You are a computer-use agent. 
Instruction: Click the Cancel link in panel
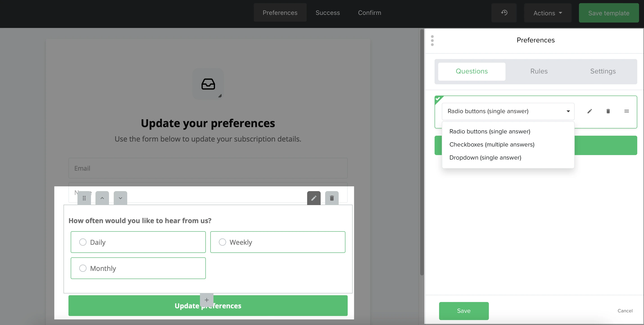click(x=625, y=311)
